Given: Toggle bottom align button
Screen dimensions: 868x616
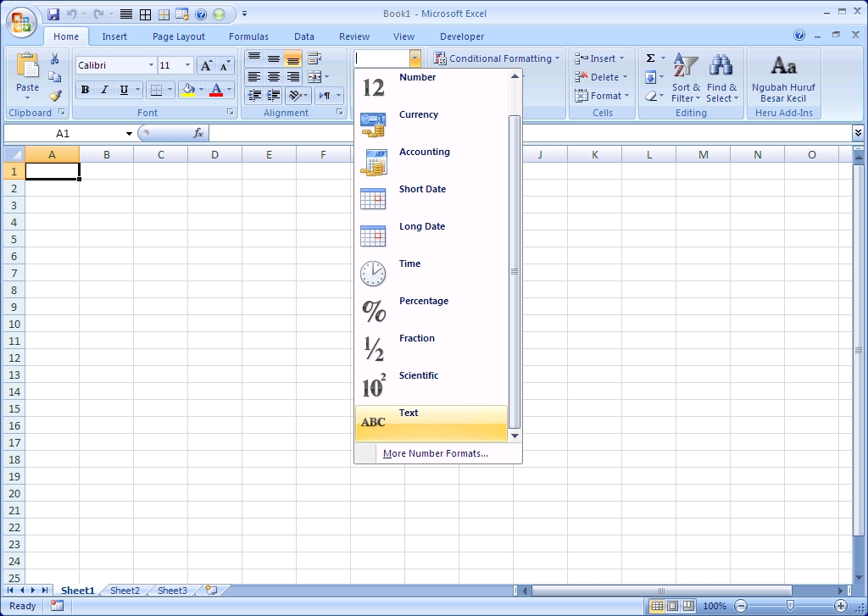Looking at the screenshot, I should point(292,58).
